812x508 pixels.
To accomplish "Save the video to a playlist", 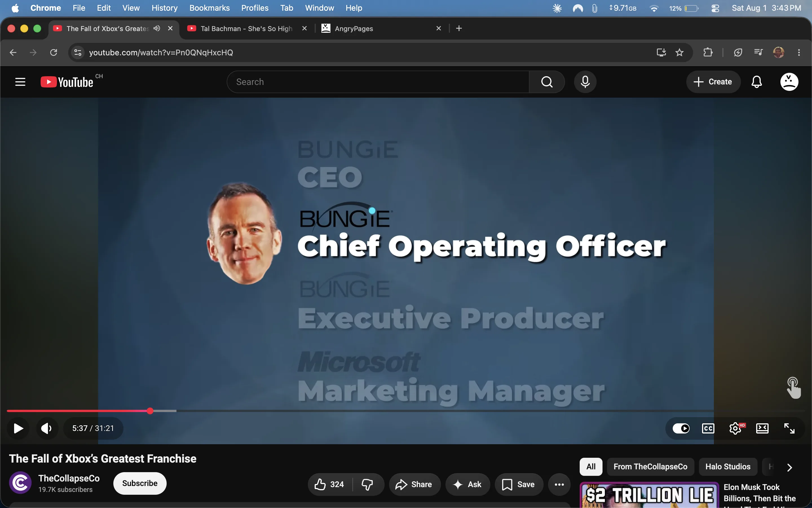I will [519, 485].
